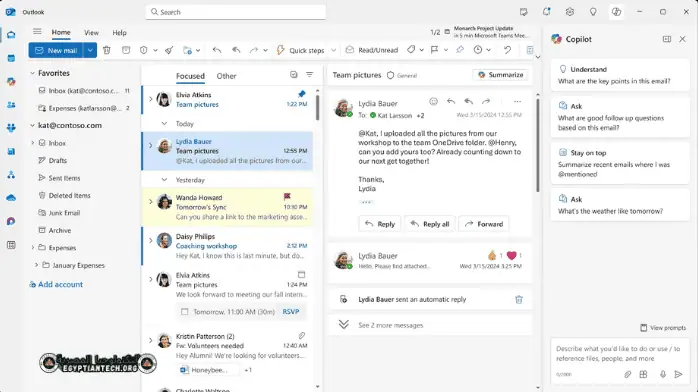Open the Help ribbon tab
Image resolution: width=698 pixels, height=392 pixels.
pos(119,32)
